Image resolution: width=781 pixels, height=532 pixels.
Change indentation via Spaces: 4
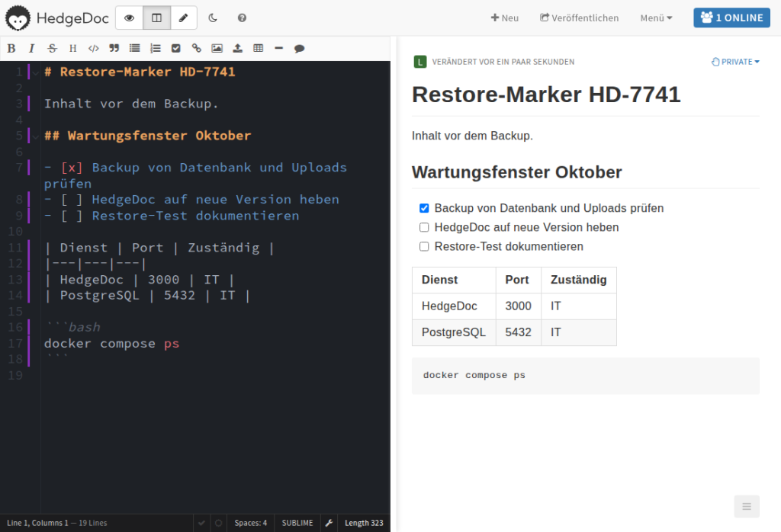tap(250, 523)
